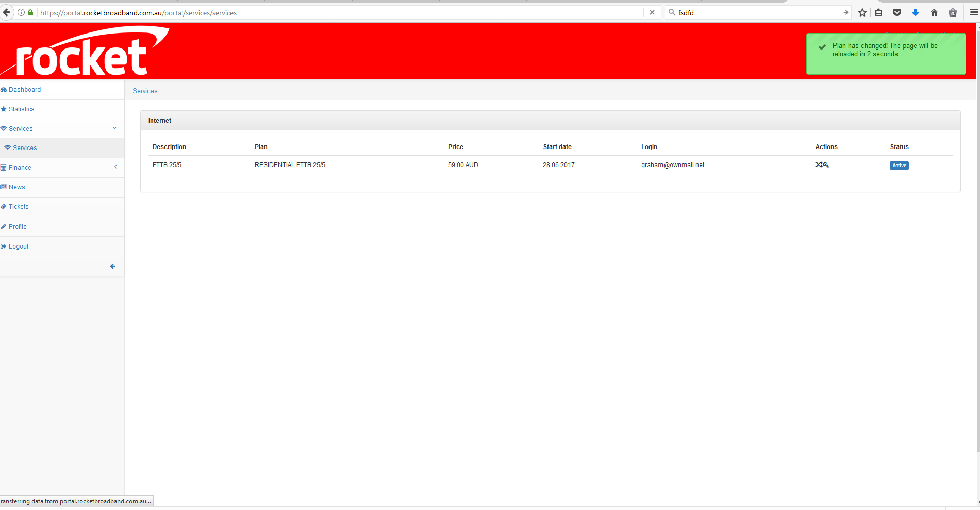
Task: Click the Active status badge
Action: point(899,166)
